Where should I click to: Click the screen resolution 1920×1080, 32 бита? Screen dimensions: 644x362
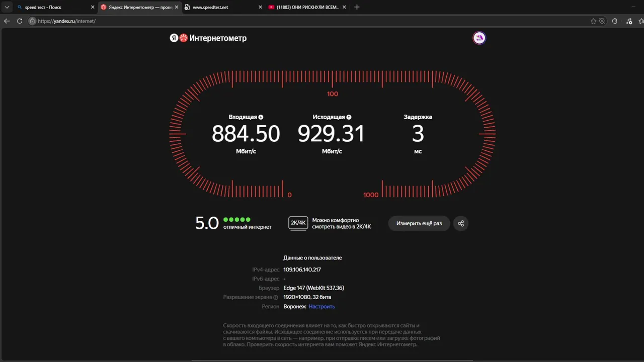tap(307, 297)
